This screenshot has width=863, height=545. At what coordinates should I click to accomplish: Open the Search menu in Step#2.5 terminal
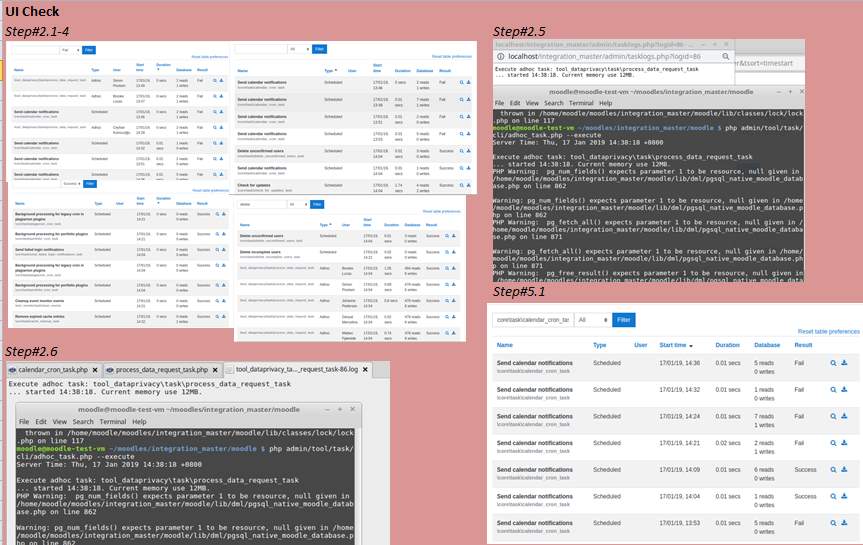coord(554,103)
